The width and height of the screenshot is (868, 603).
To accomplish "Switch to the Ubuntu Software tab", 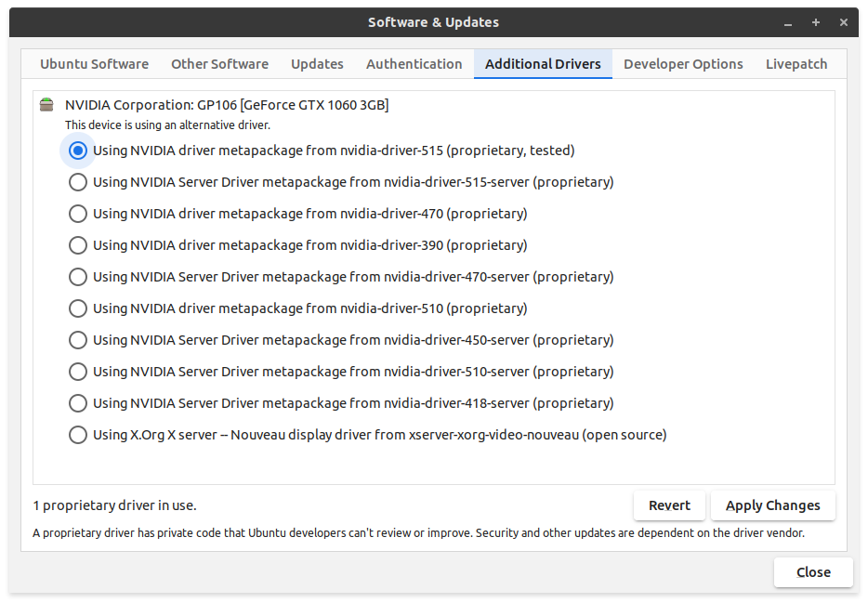I will click(x=94, y=64).
